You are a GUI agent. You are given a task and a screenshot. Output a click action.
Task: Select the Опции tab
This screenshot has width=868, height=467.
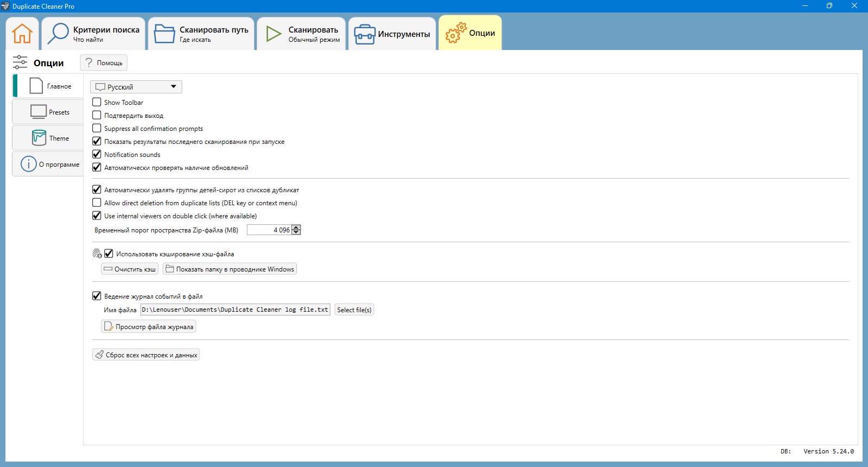click(470, 33)
